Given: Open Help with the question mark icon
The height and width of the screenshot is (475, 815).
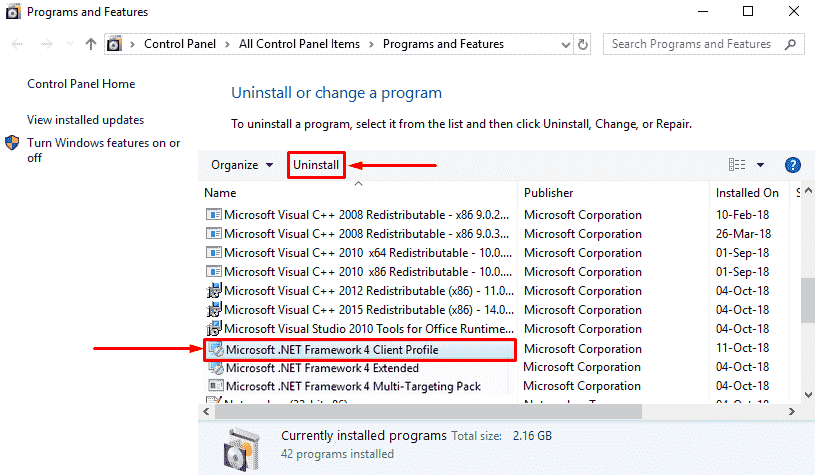Looking at the screenshot, I should click(793, 165).
